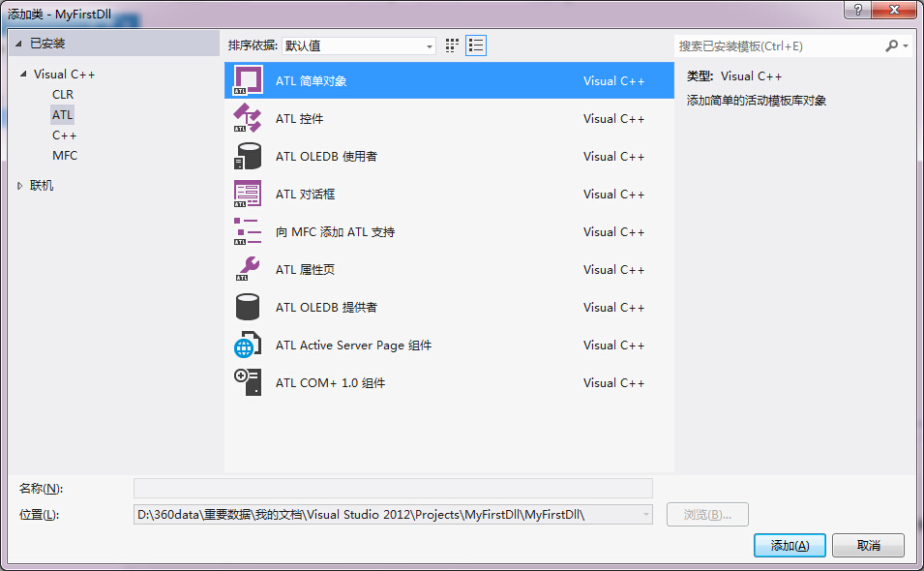The image size is (924, 571).
Task: Click the search magnifier icon
Action: click(x=892, y=45)
